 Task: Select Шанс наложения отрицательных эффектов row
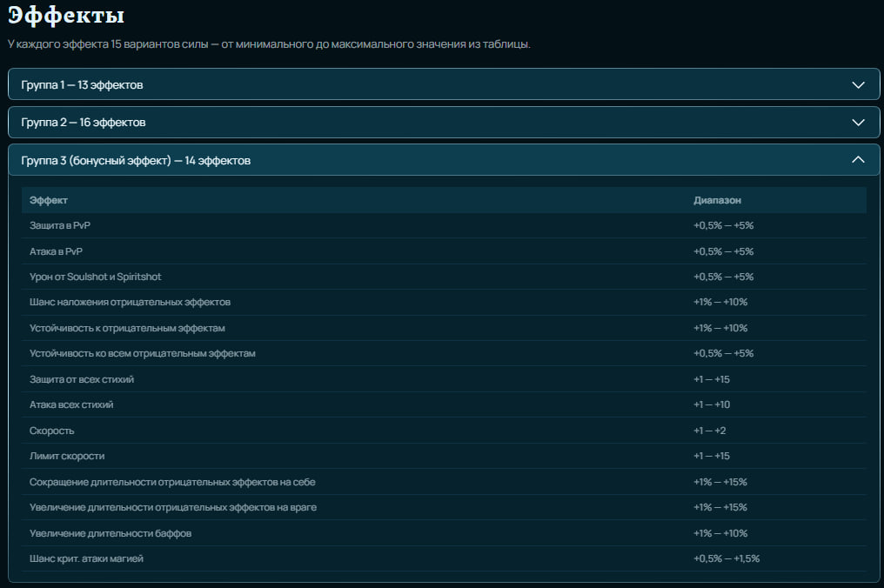444,302
